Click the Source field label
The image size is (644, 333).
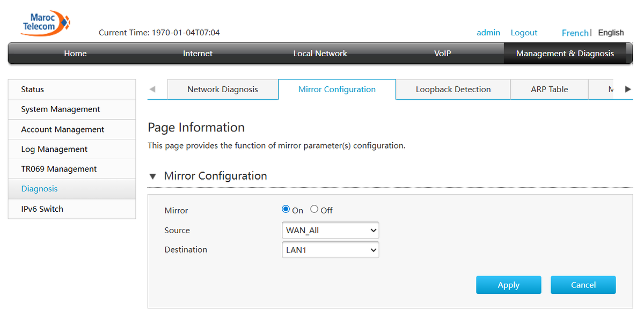click(x=177, y=231)
